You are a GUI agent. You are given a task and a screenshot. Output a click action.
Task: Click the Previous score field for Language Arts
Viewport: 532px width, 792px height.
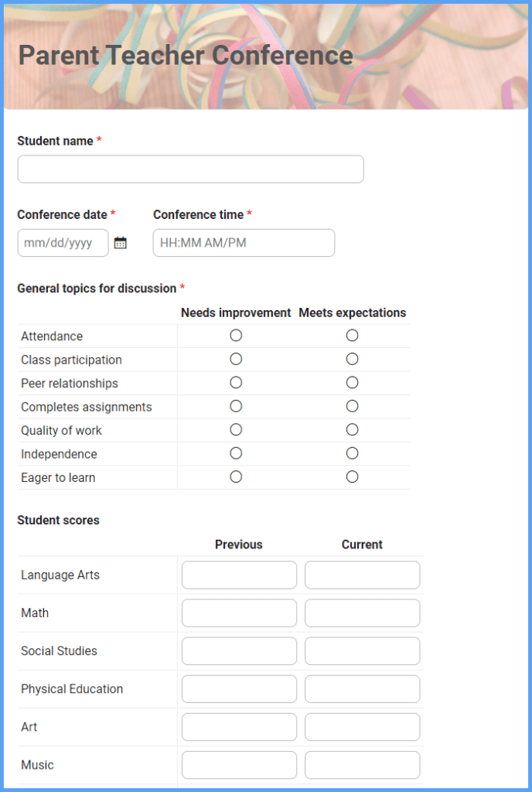[x=238, y=575]
